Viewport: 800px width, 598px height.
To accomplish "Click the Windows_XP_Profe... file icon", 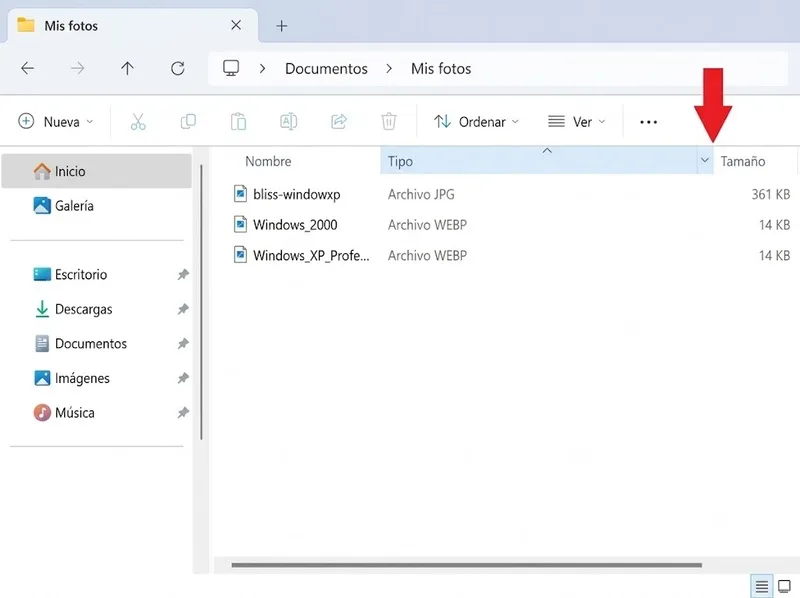I will pyautogui.click(x=240, y=255).
